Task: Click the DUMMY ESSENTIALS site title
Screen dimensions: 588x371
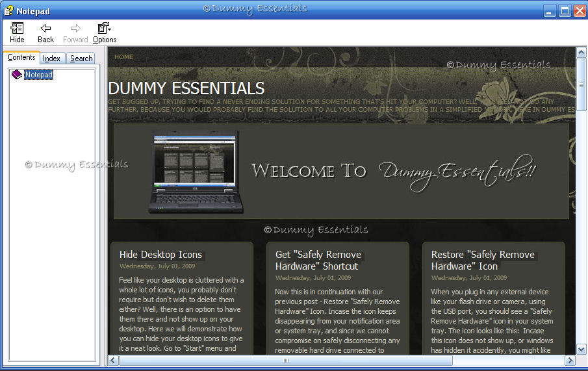Action: point(186,88)
